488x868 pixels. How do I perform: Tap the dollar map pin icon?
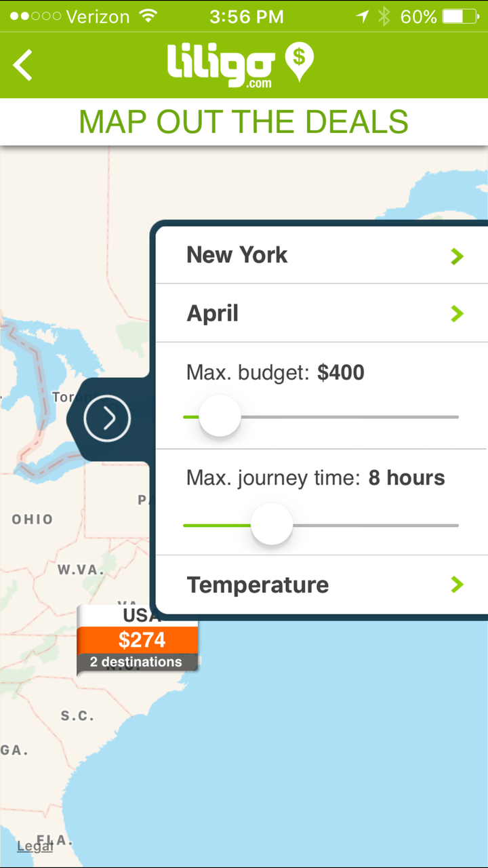299,62
